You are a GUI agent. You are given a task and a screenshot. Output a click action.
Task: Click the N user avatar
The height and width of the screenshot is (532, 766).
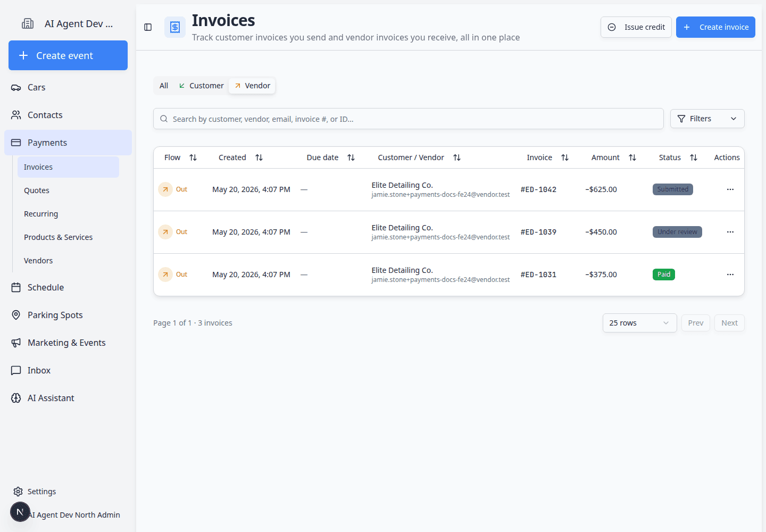[20, 512]
